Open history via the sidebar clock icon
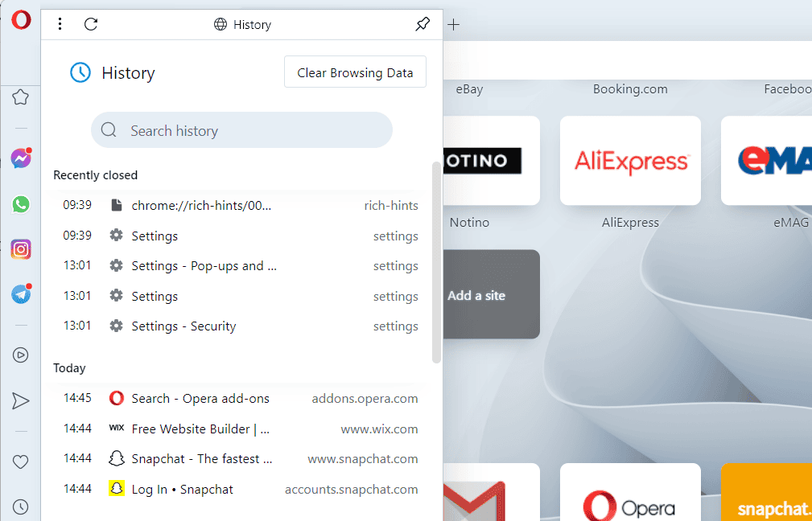 [x=20, y=507]
